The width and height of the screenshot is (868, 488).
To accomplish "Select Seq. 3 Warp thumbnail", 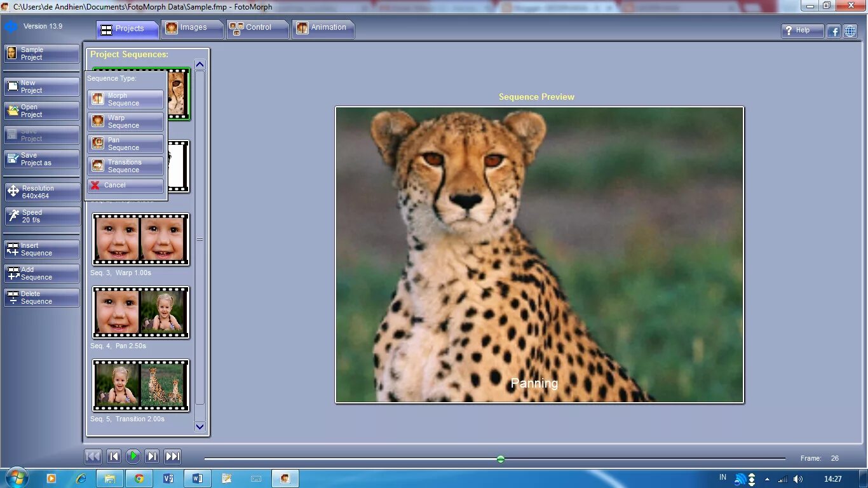I will coord(141,240).
